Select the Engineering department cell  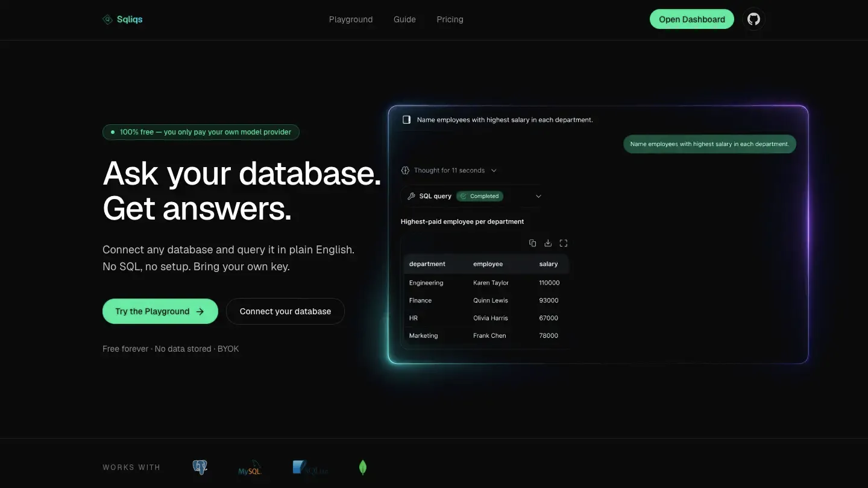[x=426, y=283]
